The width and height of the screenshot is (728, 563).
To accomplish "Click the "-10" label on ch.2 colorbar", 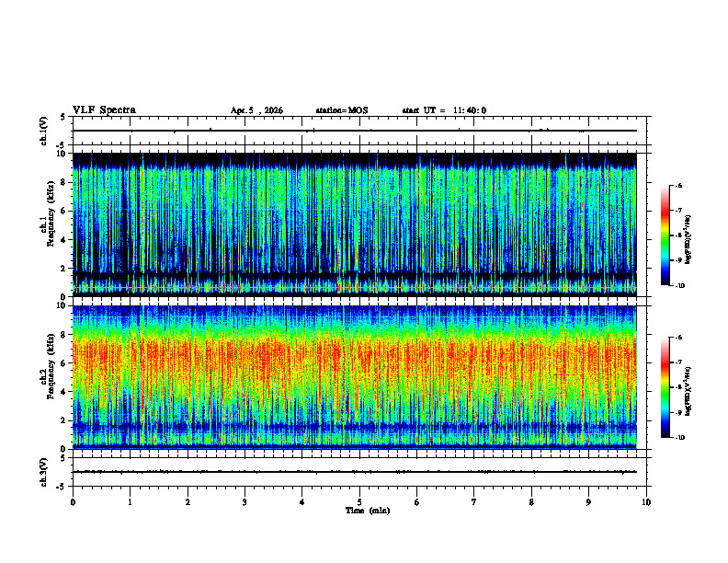I will click(679, 438).
